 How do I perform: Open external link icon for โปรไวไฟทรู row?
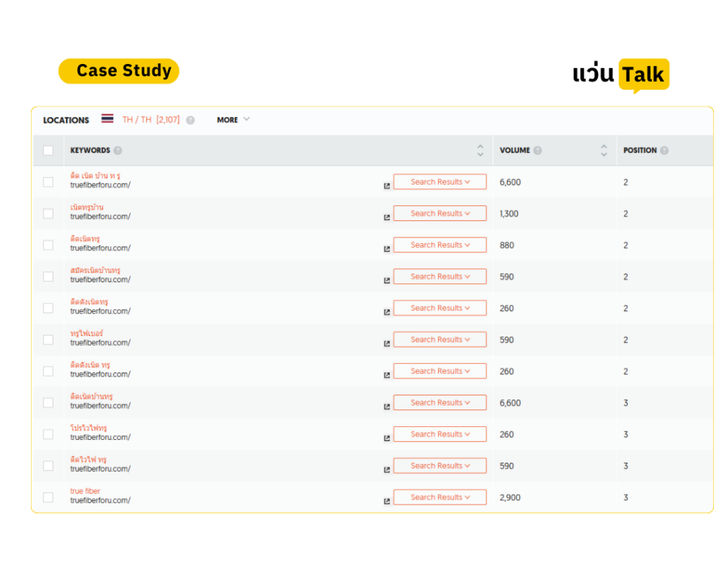[387, 438]
